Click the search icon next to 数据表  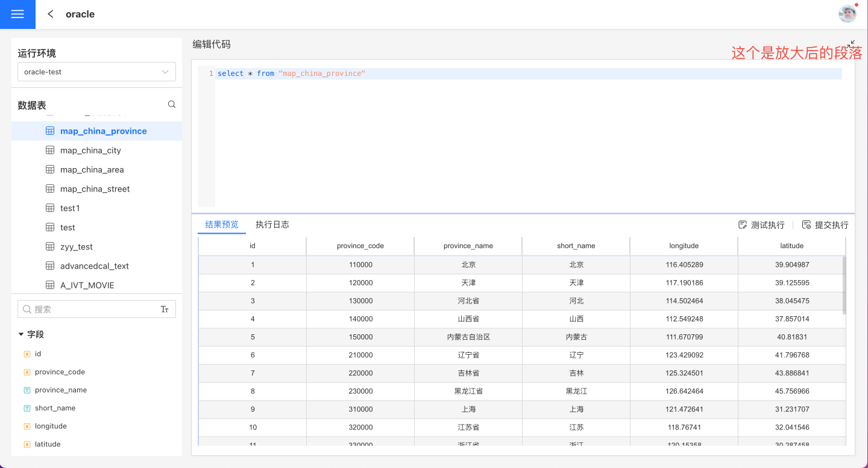pyautogui.click(x=172, y=105)
